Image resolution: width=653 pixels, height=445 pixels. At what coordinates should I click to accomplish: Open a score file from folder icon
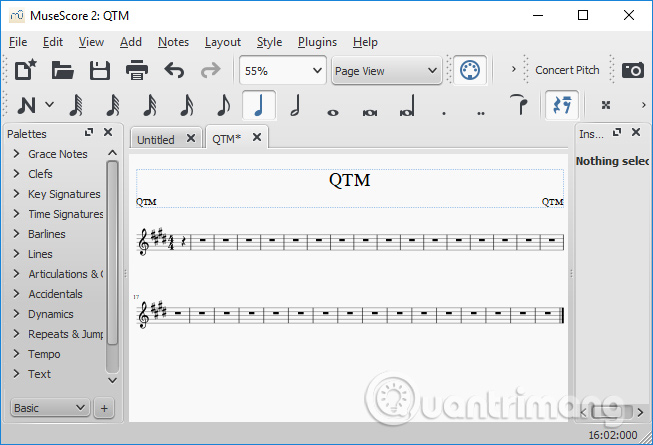coord(62,70)
